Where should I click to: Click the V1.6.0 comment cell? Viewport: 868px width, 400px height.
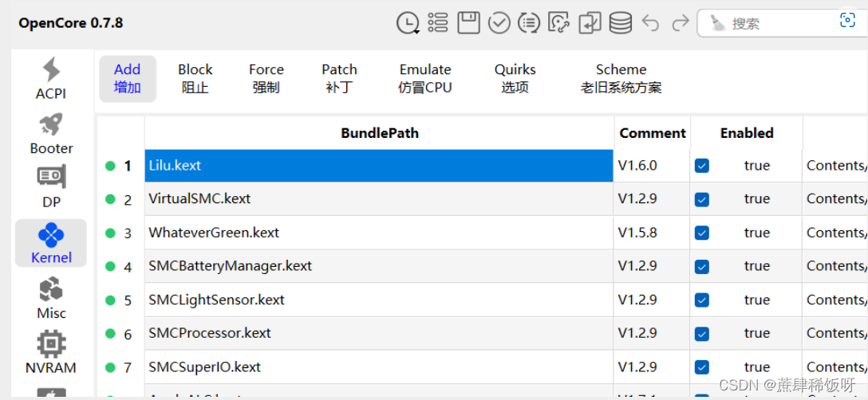coord(652,166)
